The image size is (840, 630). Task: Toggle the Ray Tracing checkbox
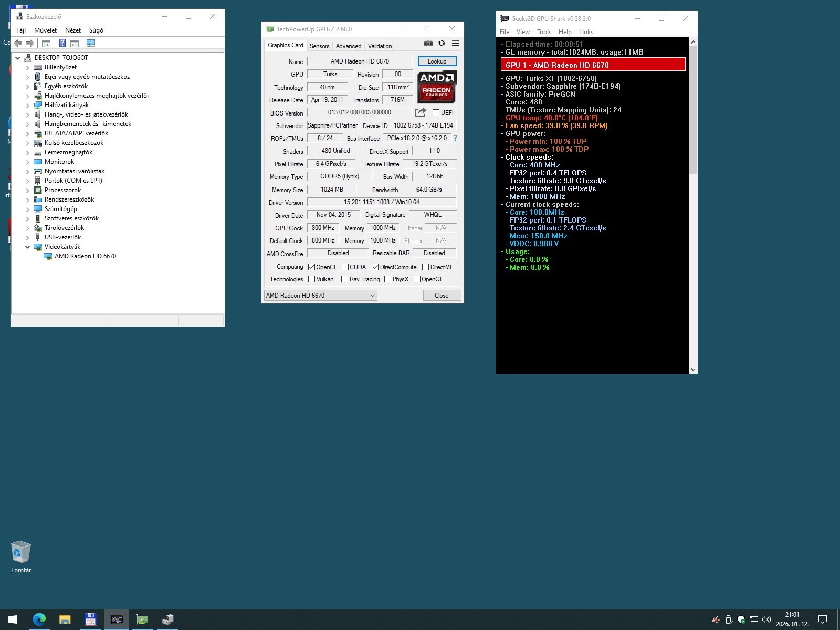344,279
